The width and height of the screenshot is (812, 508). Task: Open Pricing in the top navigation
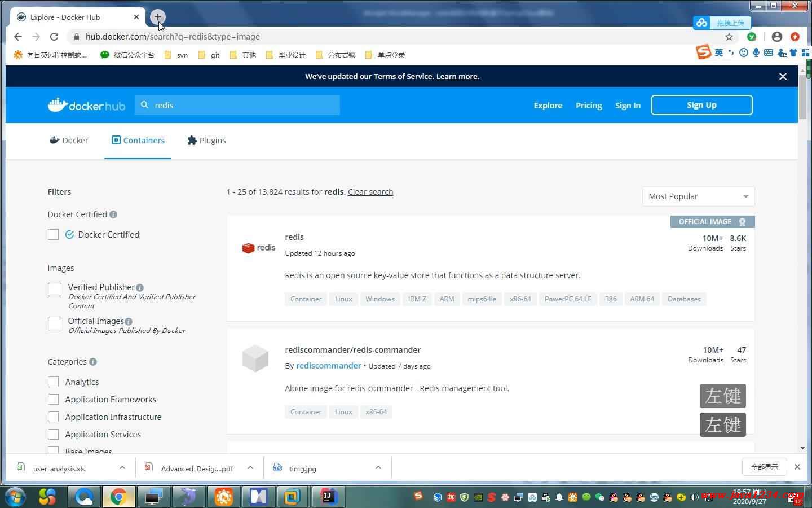[589, 106]
